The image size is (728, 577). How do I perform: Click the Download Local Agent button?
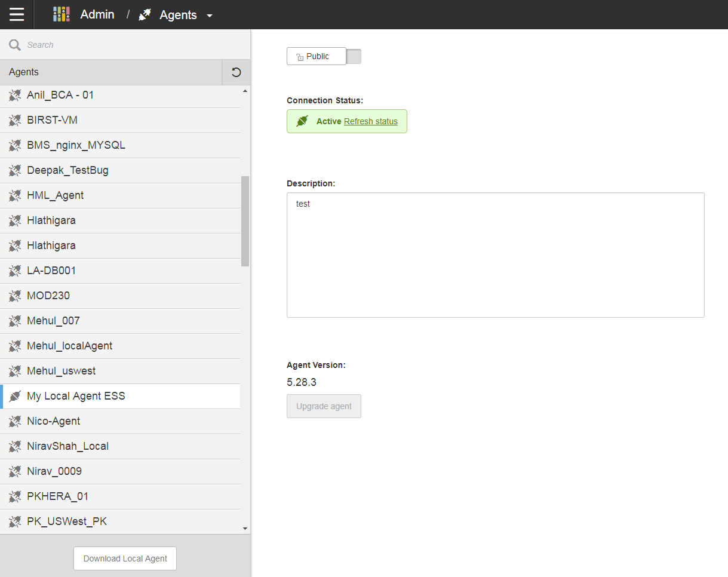pos(125,558)
